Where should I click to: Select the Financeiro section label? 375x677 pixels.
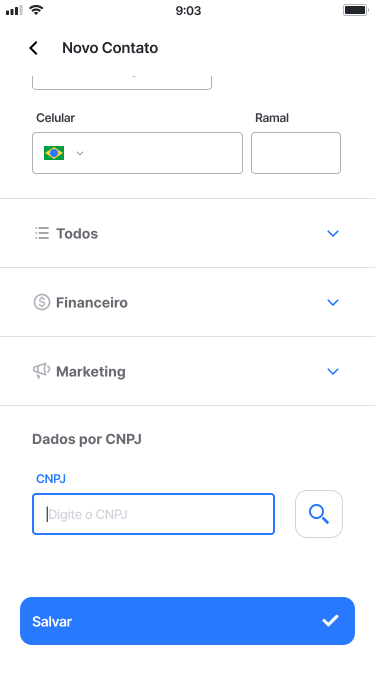[x=92, y=303]
